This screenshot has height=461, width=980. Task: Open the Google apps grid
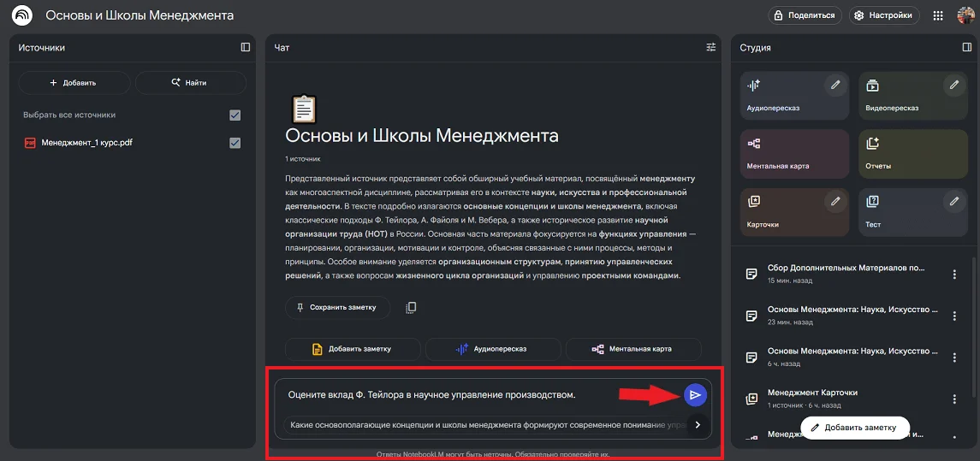(938, 15)
